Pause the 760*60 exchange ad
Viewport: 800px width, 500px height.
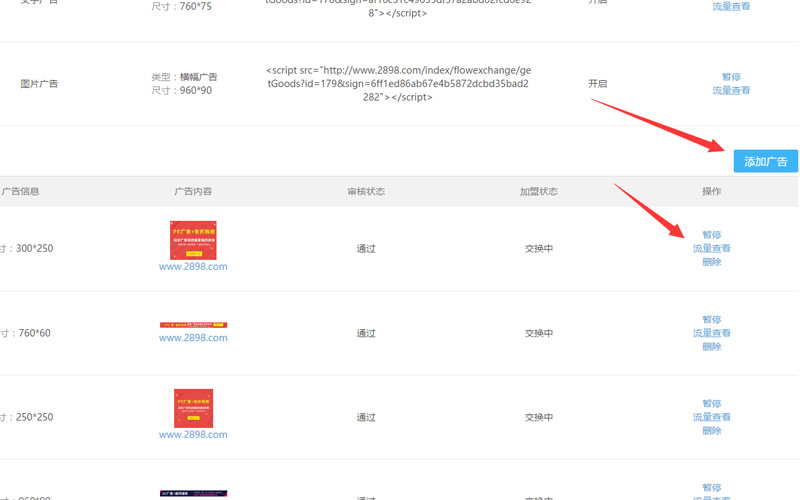[x=711, y=320]
